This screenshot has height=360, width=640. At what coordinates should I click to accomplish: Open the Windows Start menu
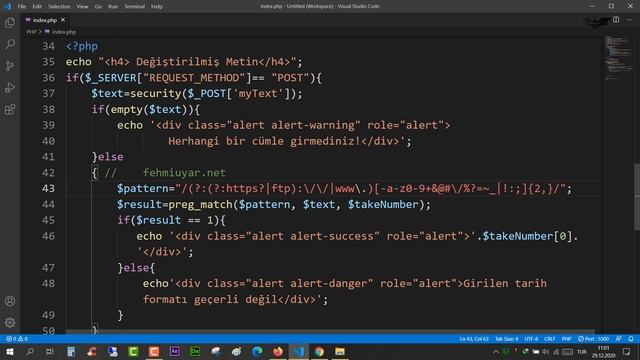point(9,351)
